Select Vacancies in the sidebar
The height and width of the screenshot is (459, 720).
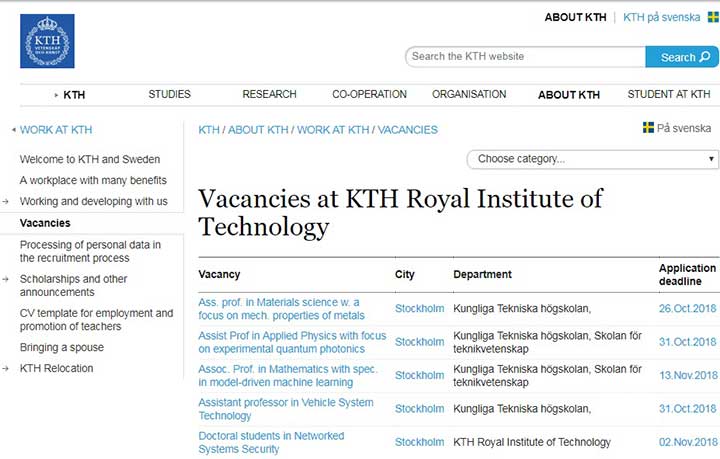coord(45,223)
